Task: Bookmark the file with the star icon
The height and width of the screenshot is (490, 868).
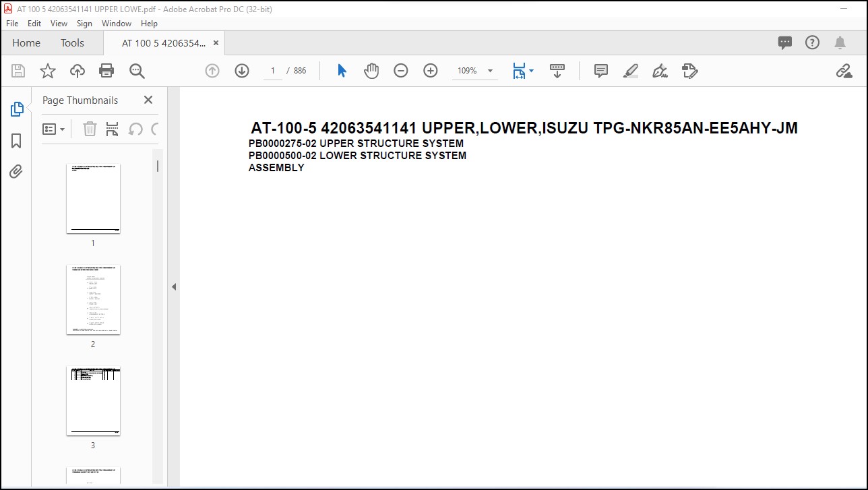Action: (x=48, y=71)
